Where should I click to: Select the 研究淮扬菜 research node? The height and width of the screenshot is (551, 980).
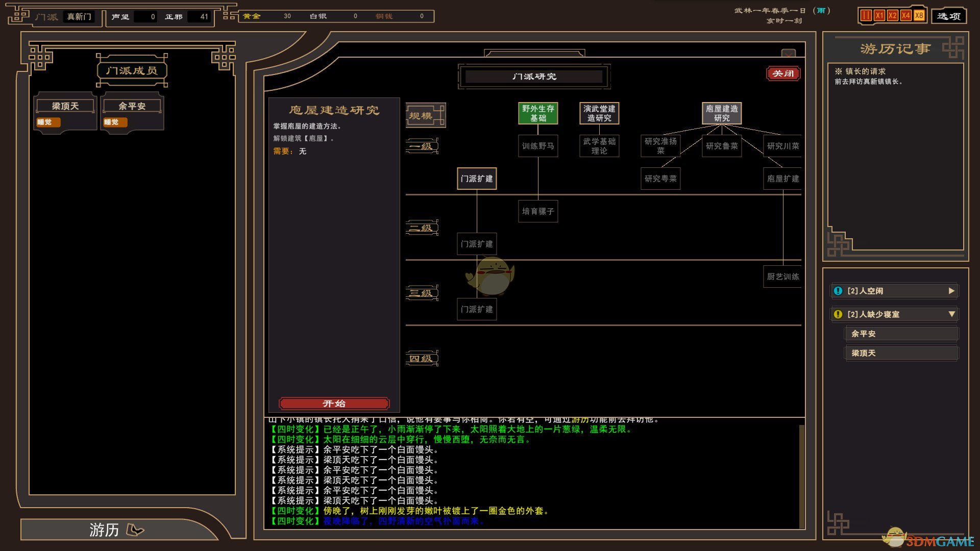pos(660,146)
